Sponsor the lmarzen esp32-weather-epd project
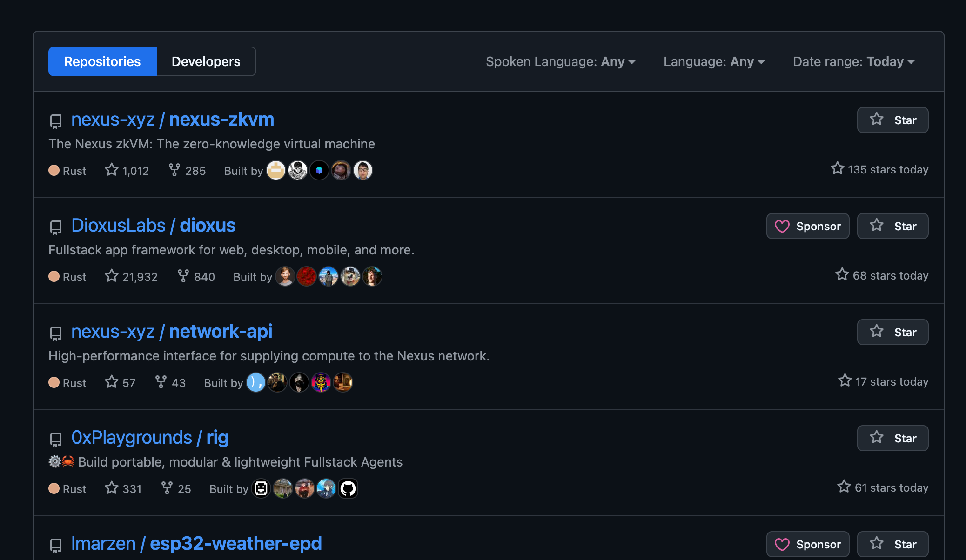966x560 pixels. click(x=808, y=544)
